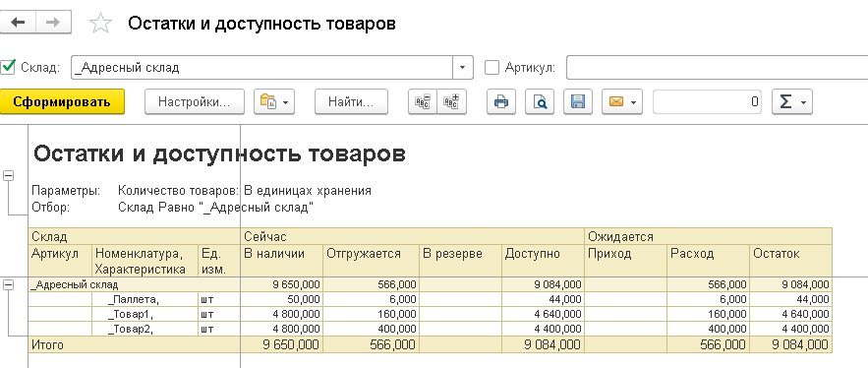
Task: Select the Отбор: Склад Равно line
Action: (173, 208)
